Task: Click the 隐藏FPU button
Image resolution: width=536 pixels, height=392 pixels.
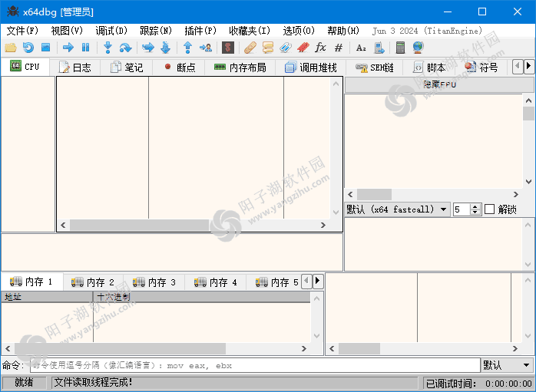Action: click(439, 84)
